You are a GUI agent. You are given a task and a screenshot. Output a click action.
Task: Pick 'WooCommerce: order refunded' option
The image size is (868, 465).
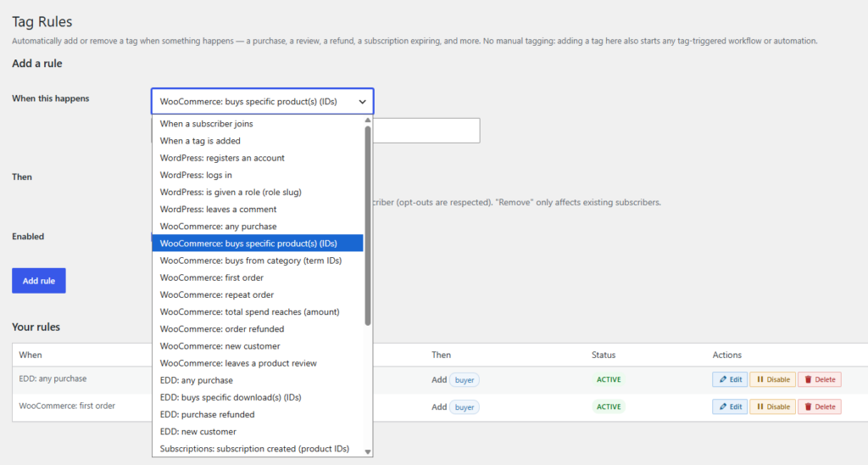point(258,329)
